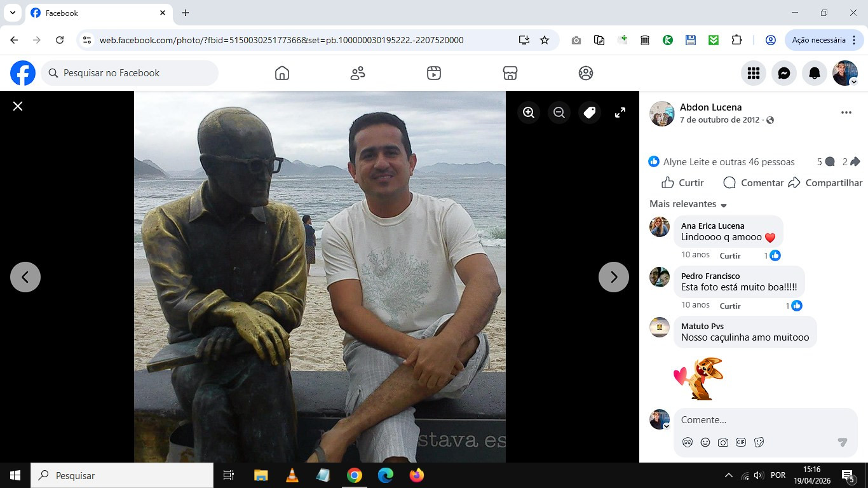Open photo options three-dot menu

(846, 112)
